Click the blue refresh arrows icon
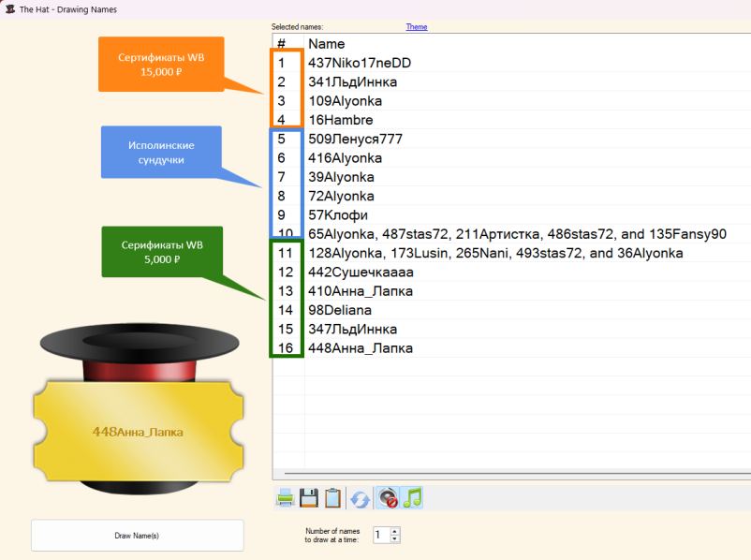Screen dimensions: 751x560 360,498
